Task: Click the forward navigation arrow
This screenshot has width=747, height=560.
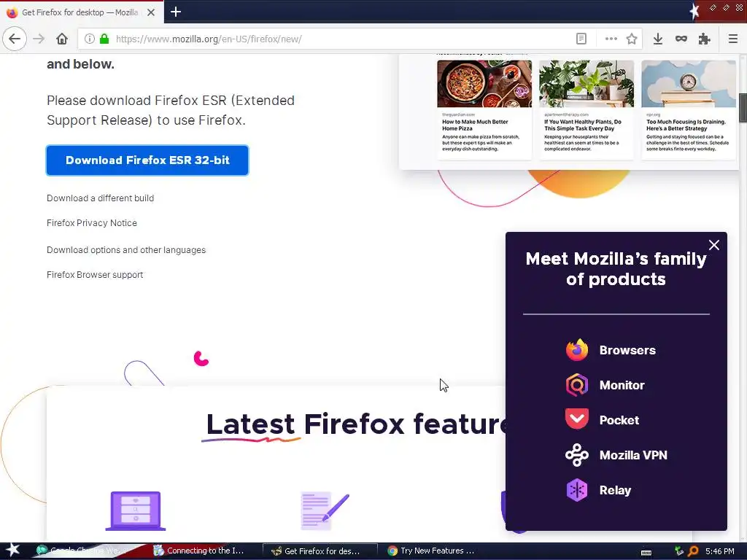Action: (x=39, y=39)
